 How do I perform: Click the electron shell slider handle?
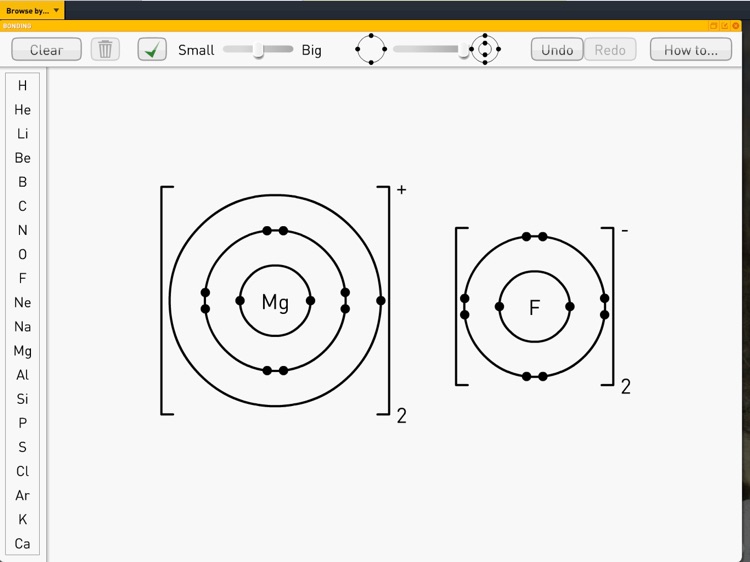tap(463, 50)
